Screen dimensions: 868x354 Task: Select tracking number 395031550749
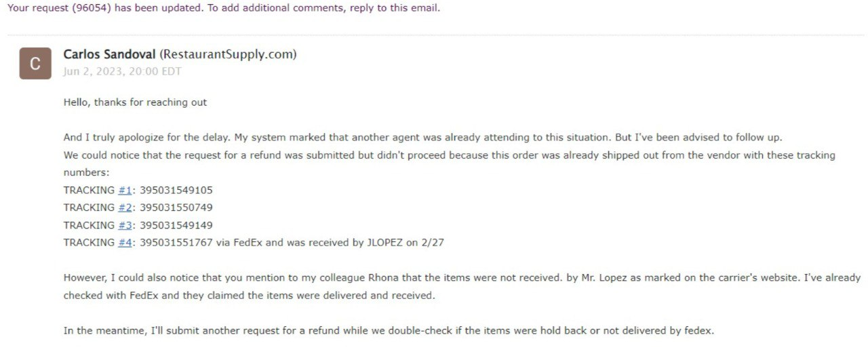pos(176,208)
